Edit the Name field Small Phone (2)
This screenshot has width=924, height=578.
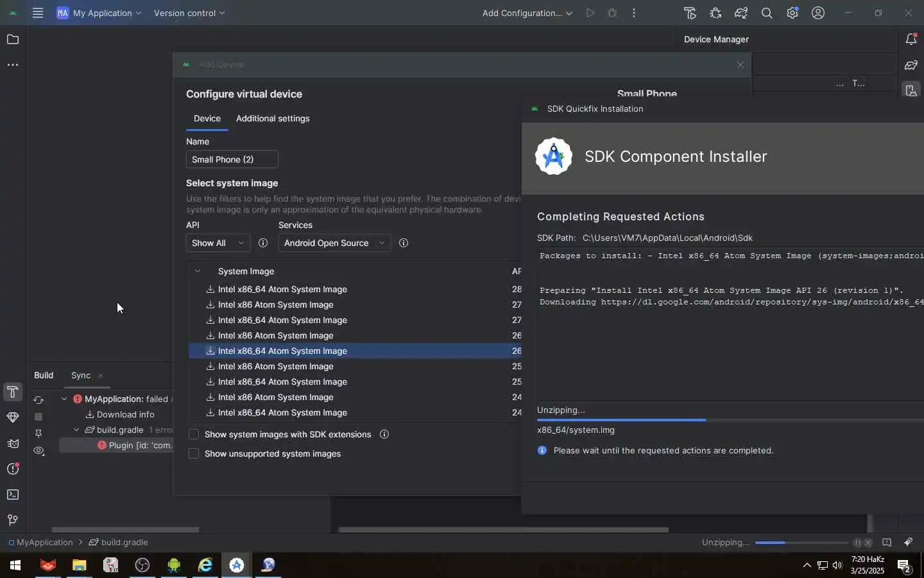click(232, 159)
